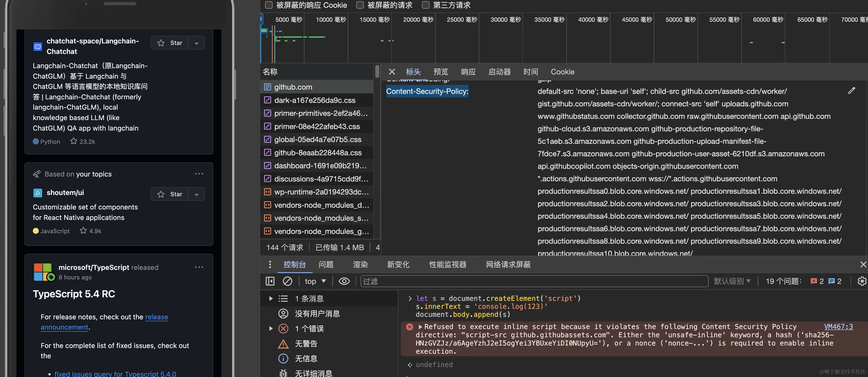Open the '网络请求屏蔽' request blocking tab
Viewport: 868px width, 377px height.
coord(508,265)
